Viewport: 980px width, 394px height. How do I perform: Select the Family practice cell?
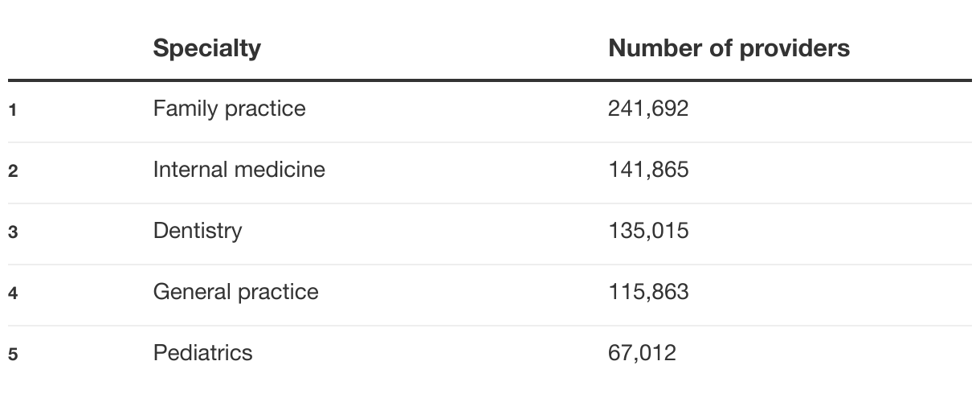point(229,109)
